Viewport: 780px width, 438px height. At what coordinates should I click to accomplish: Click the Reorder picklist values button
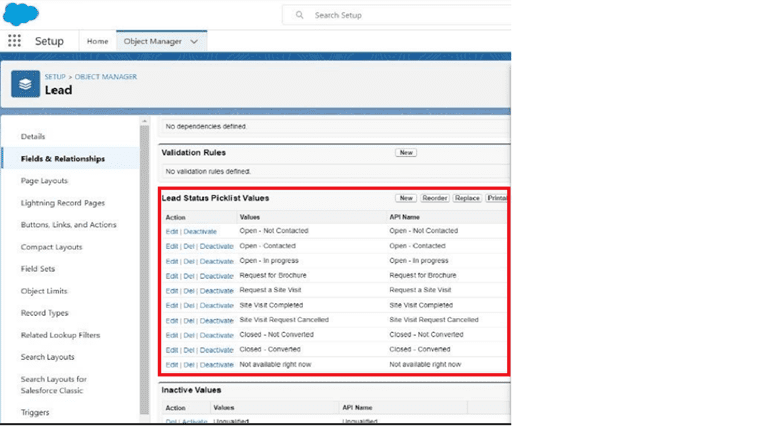pyautogui.click(x=435, y=198)
